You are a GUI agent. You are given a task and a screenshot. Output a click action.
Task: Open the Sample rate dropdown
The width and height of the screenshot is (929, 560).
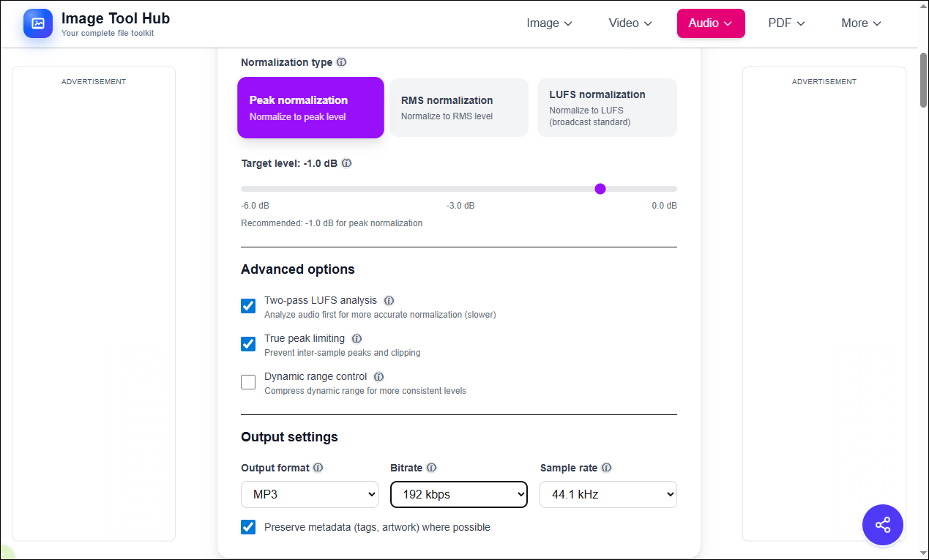point(608,494)
